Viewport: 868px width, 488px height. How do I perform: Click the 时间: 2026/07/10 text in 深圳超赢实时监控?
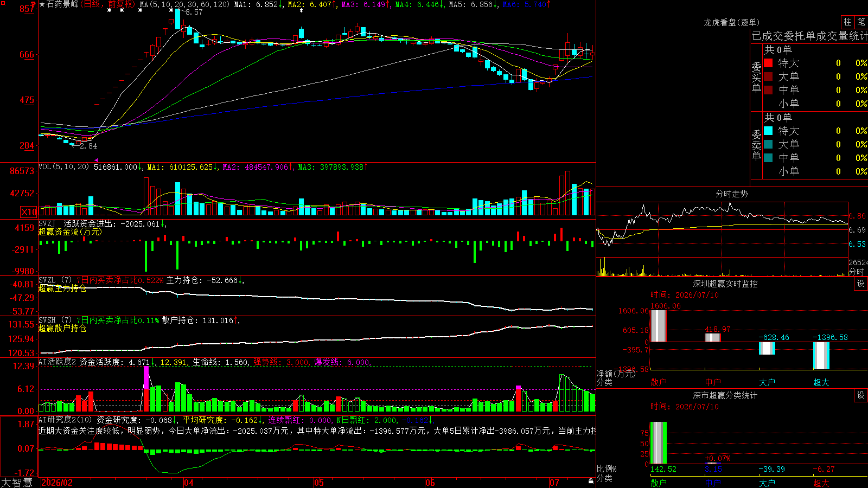point(685,295)
